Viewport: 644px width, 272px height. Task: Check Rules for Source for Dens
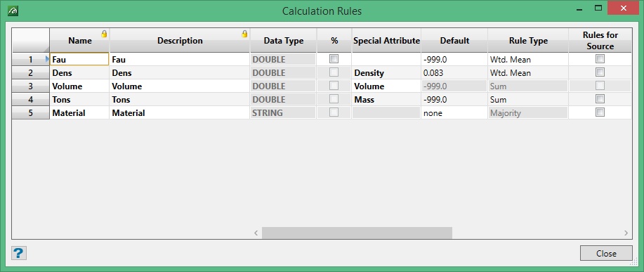[x=600, y=72]
